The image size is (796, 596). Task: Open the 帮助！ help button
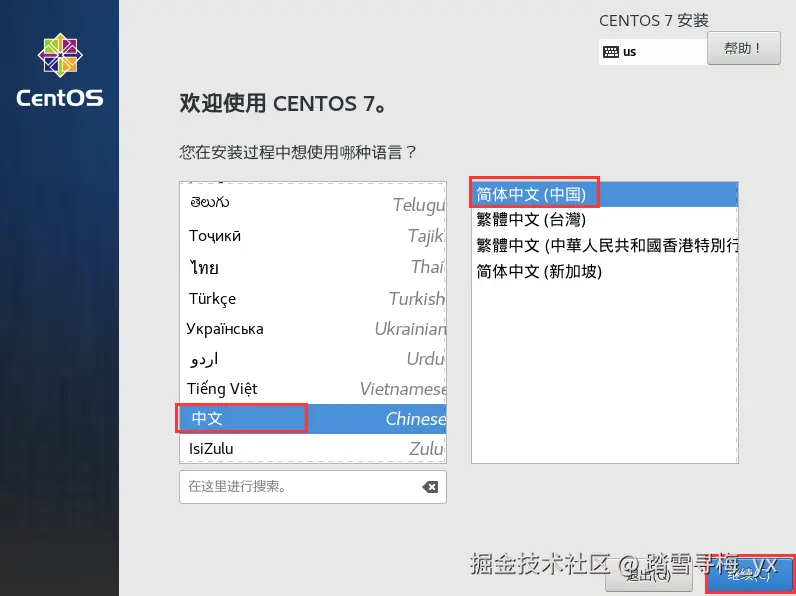click(744, 48)
